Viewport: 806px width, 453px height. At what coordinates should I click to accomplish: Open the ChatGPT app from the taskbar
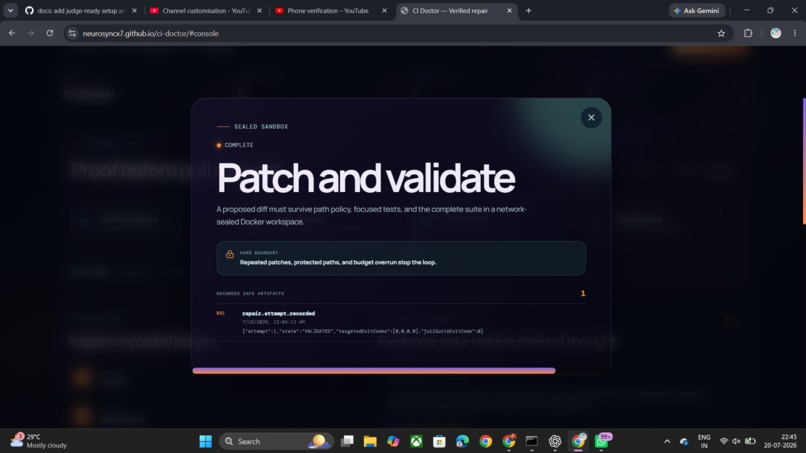[x=555, y=441]
